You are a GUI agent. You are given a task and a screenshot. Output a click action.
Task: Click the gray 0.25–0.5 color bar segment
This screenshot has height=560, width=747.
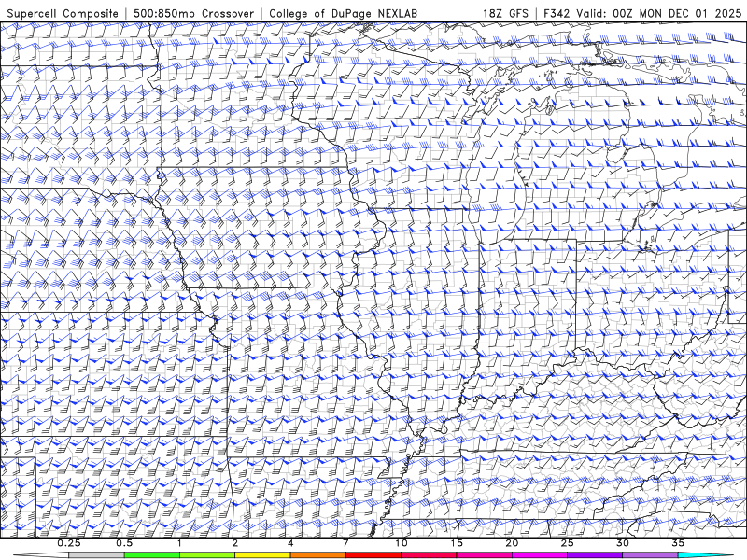[96, 555]
